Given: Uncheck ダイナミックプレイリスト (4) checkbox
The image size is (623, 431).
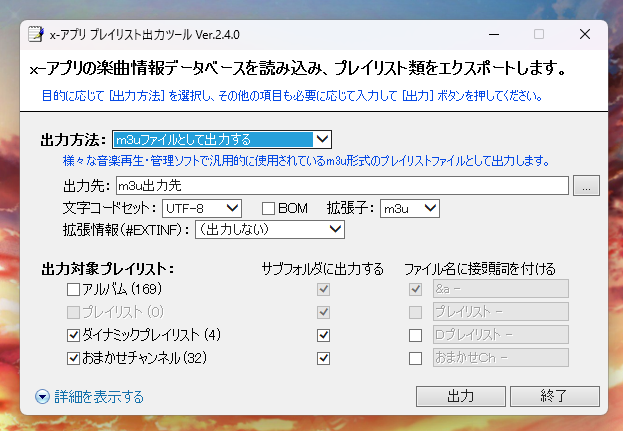Looking at the screenshot, I should pyautogui.click(x=73, y=334).
